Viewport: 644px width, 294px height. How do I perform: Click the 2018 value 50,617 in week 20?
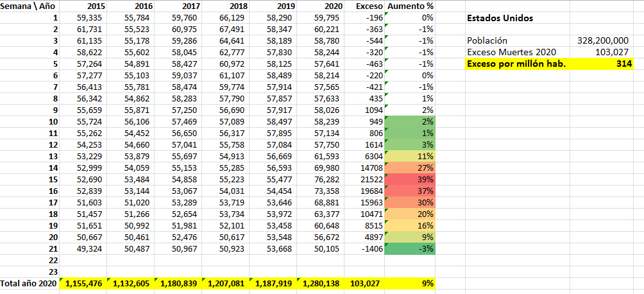[226, 237]
